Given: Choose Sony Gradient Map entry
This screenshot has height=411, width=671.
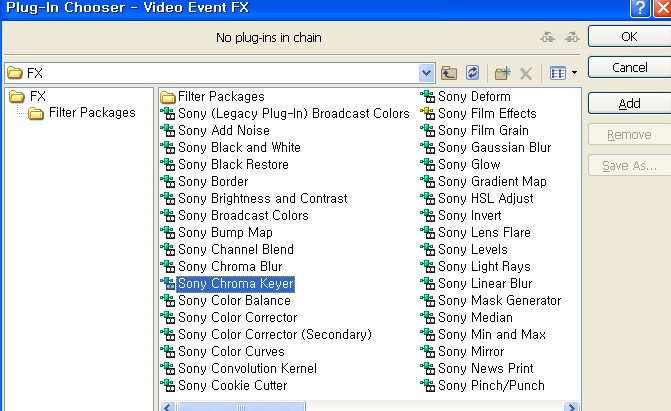Looking at the screenshot, I should (492, 182).
